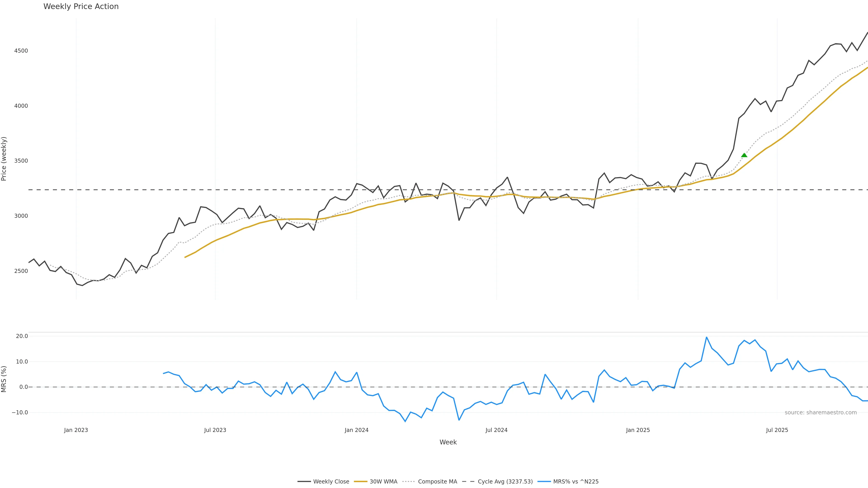
Task: Click the green triangle signal marker
Action: click(x=744, y=155)
